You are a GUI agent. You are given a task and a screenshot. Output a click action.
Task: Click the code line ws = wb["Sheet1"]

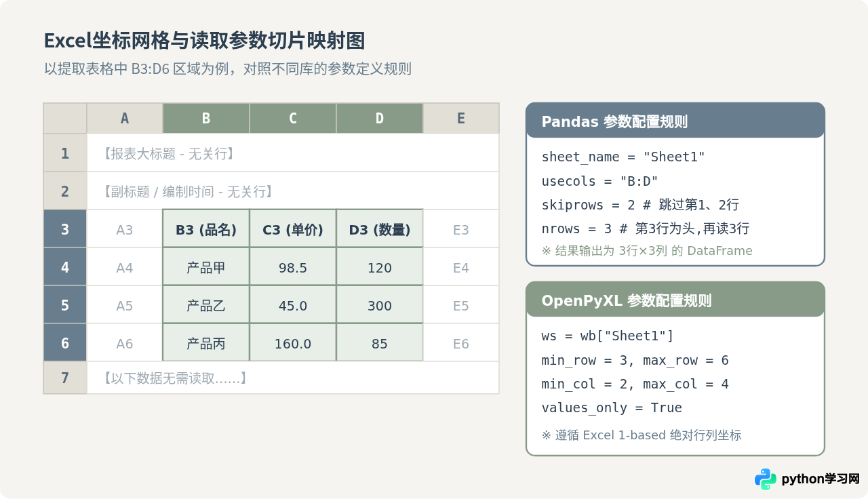click(x=608, y=336)
